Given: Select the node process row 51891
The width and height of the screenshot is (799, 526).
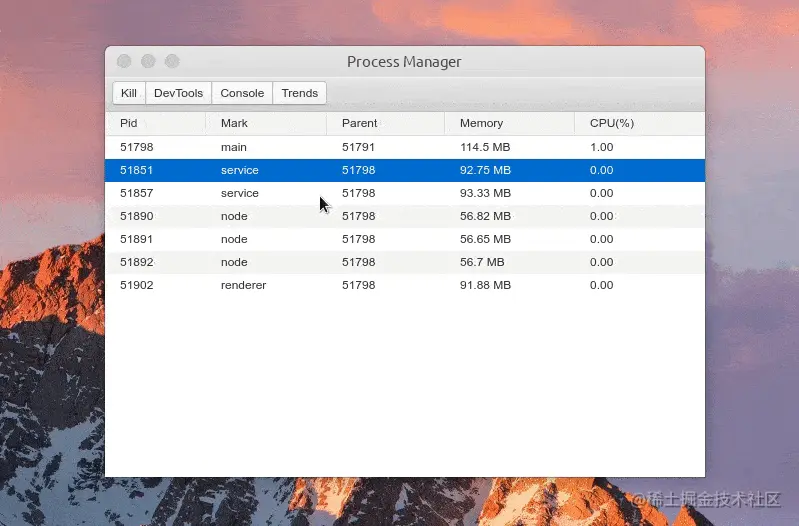Looking at the screenshot, I should click(x=405, y=239).
